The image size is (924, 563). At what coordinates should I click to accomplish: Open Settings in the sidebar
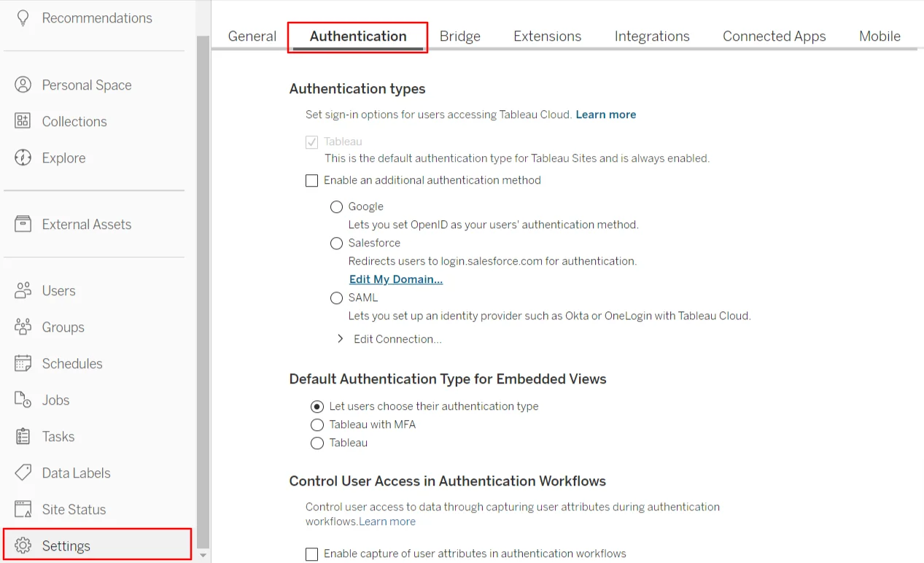[98, 545]
